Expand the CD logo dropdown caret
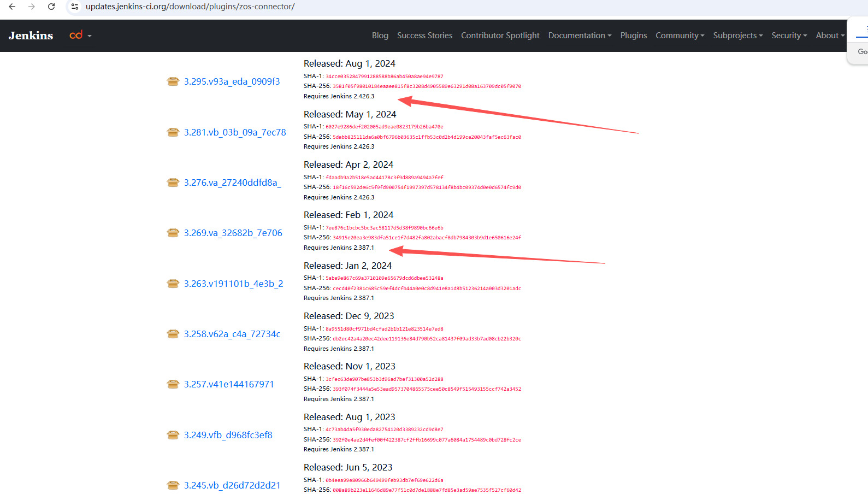This screenshot has width=868, height=494. click(x=90, y=36)
